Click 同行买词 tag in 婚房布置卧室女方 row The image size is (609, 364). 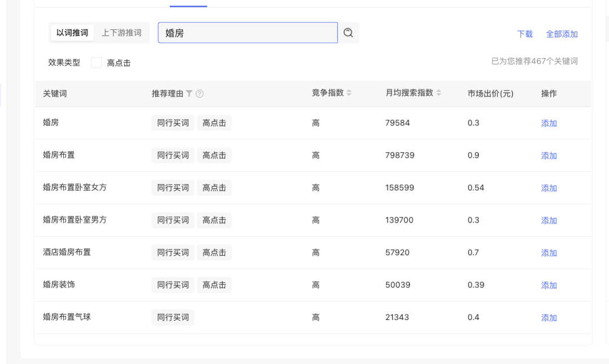(173, 188)
